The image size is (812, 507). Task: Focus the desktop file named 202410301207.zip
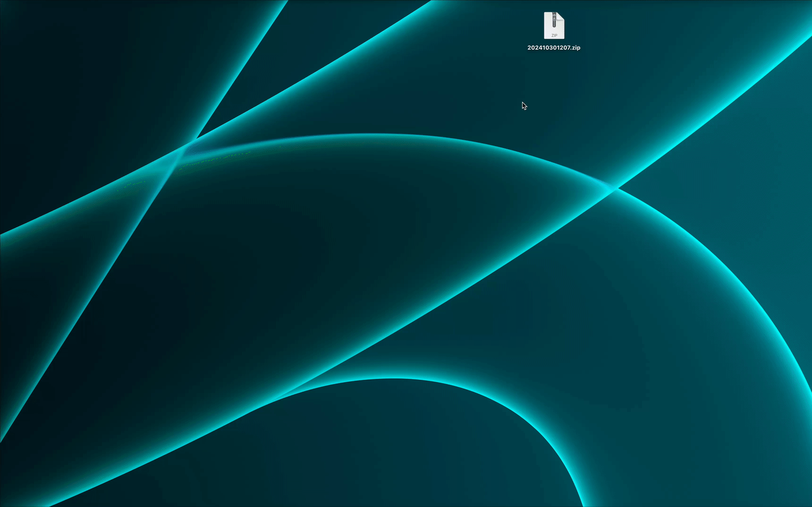[554, 26]
